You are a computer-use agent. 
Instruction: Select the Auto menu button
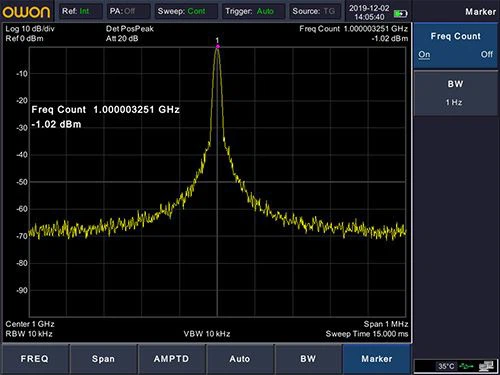(x=240, y=359)
